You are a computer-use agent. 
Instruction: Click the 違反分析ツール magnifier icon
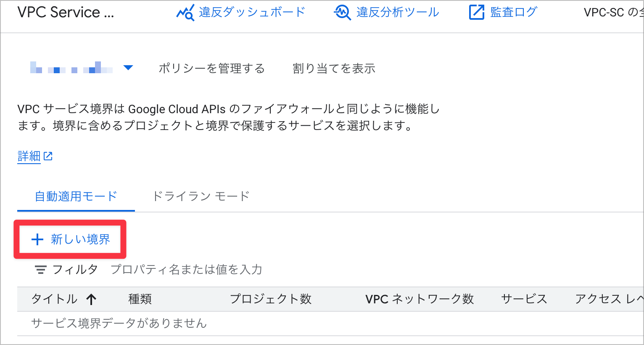click(343, 13)
